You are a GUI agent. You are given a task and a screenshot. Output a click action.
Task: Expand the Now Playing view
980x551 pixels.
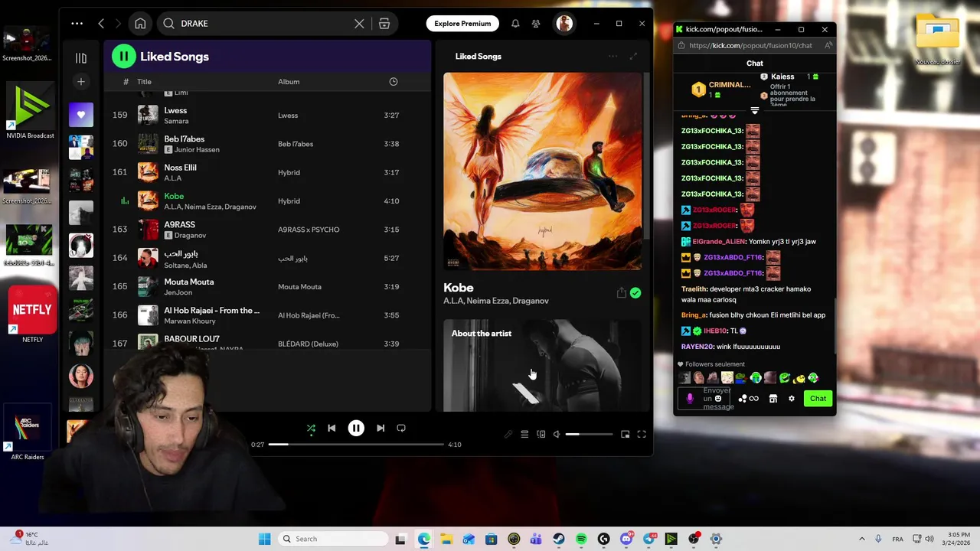tap(633, 56)
